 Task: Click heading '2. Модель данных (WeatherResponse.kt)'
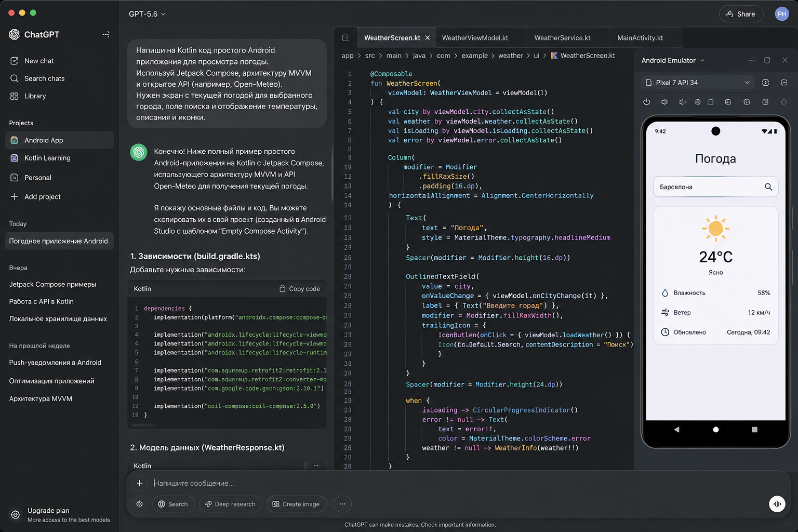(x=207, y=447)
